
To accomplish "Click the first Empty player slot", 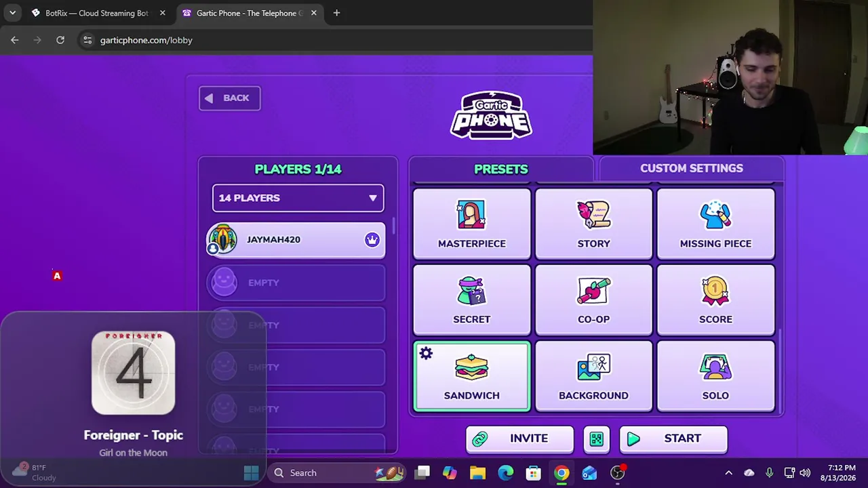I will [296, 283].
